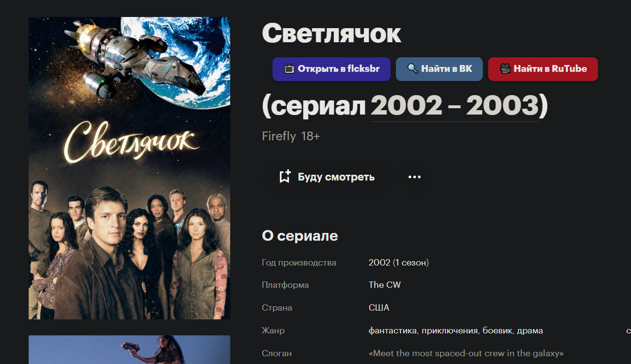The image size is (631, 364).
Task: Open the Светлячок poster image
Action: (129, 168)
